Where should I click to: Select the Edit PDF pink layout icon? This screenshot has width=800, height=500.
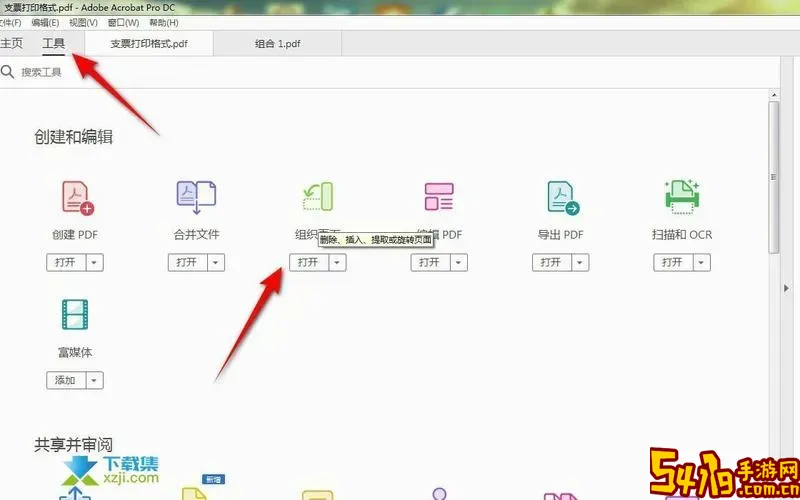tap(439, 196)
